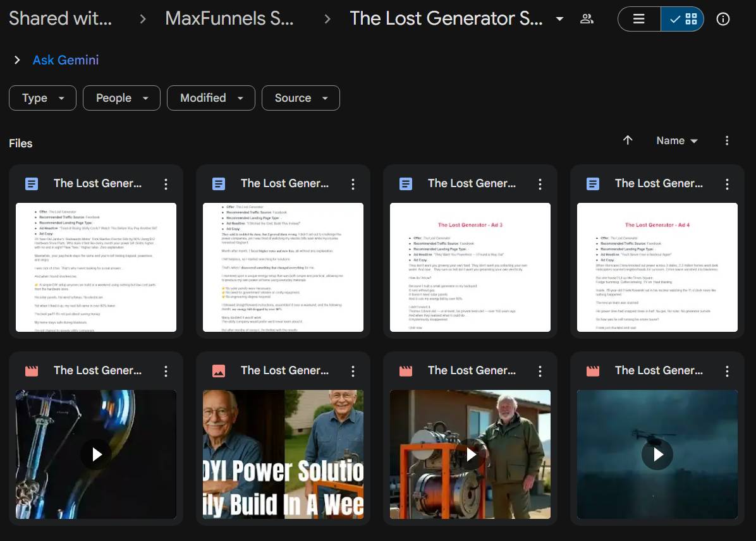
Task: Open more options on DIY Power image file
Action: [353, 371]
